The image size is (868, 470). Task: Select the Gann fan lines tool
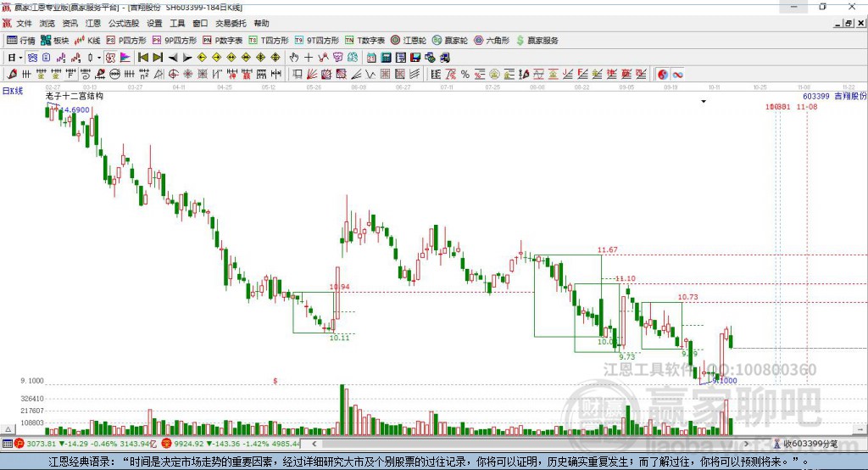(x=312, y=75)
